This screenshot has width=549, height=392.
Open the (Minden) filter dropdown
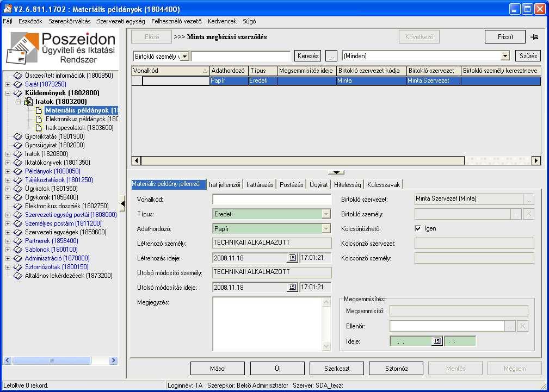pyautogui.click(x=504, y=56)
